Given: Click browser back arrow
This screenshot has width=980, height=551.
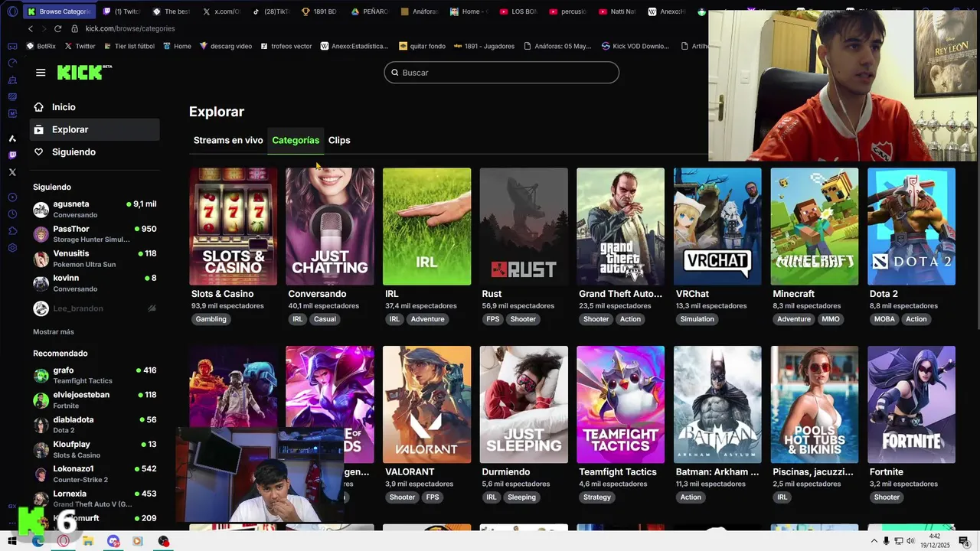Looking at the screenshot, I should point(31,28).
